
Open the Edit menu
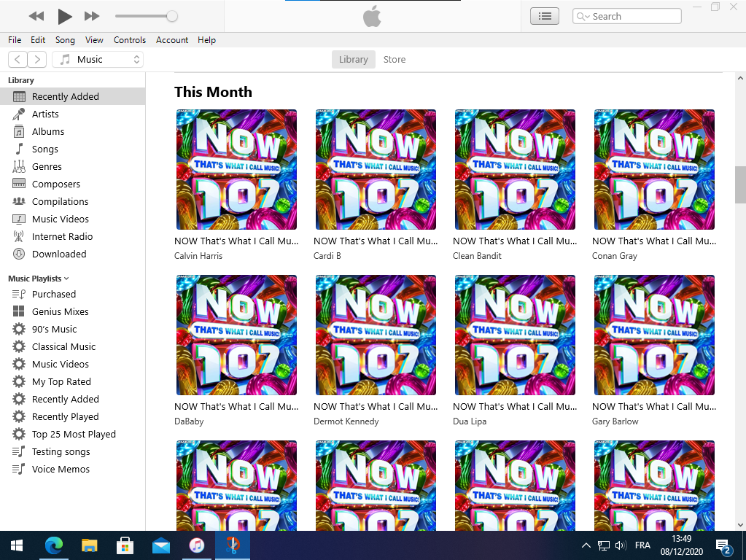pos(38,40)
